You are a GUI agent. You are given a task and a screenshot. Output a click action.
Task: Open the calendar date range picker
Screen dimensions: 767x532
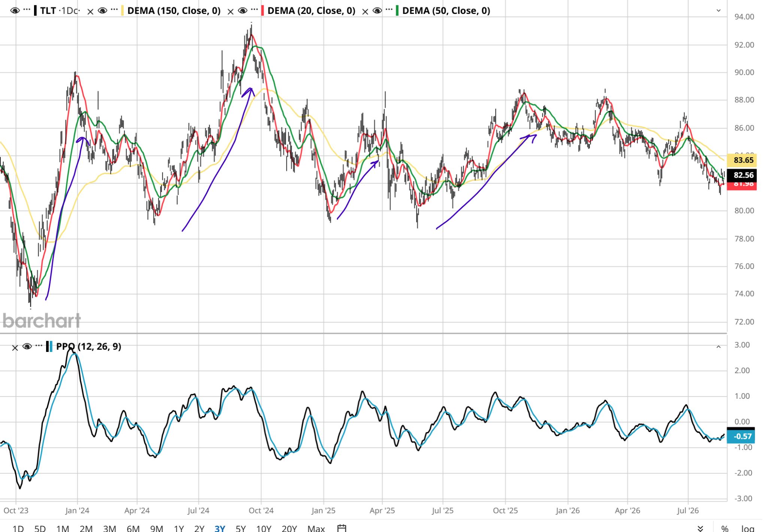tap(342, 528)
